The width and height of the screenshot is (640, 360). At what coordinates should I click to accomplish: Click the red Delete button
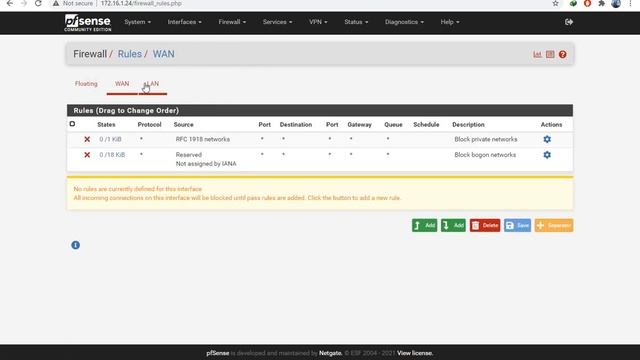pyautogui.click(x=485, y=225)
